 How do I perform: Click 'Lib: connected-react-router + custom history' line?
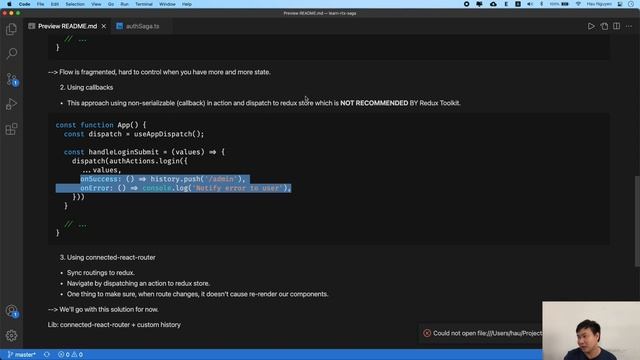(x=114, y=325)
